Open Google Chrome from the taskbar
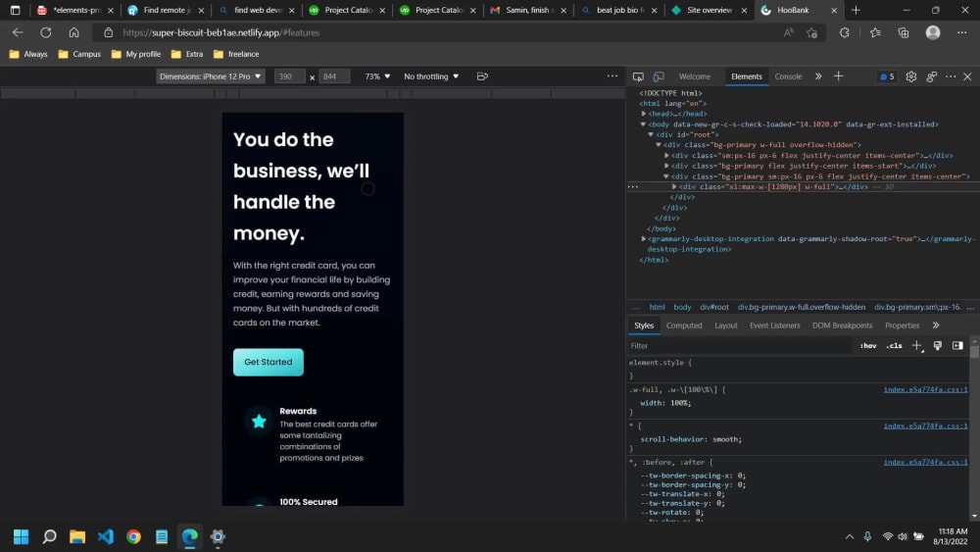980x552 pixels. (x=133, y=536)
